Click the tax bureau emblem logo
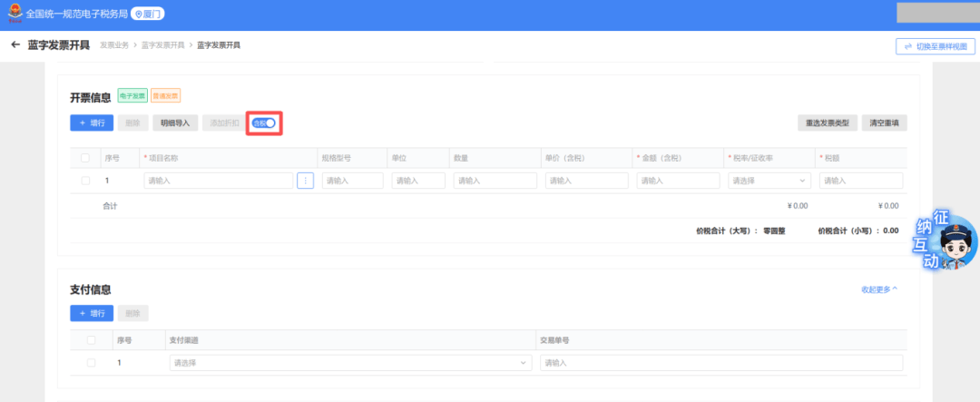The width and height of the screenshot is (980, 402). point(14,15)
